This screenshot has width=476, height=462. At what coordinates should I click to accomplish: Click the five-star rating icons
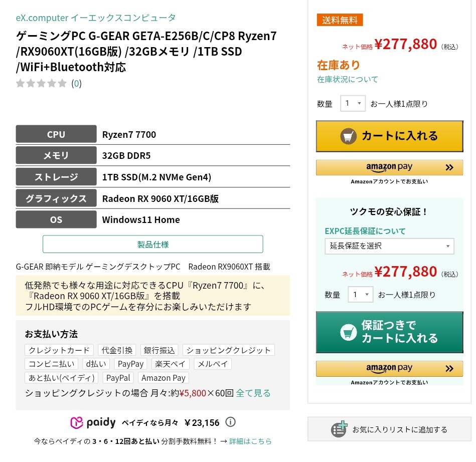coord(41,83)
